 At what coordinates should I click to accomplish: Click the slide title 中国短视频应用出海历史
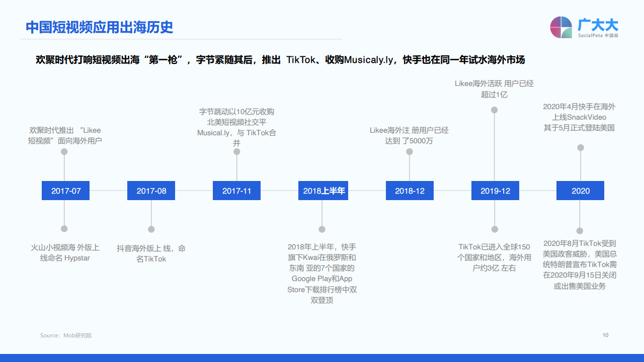click(x=100, y=27)
